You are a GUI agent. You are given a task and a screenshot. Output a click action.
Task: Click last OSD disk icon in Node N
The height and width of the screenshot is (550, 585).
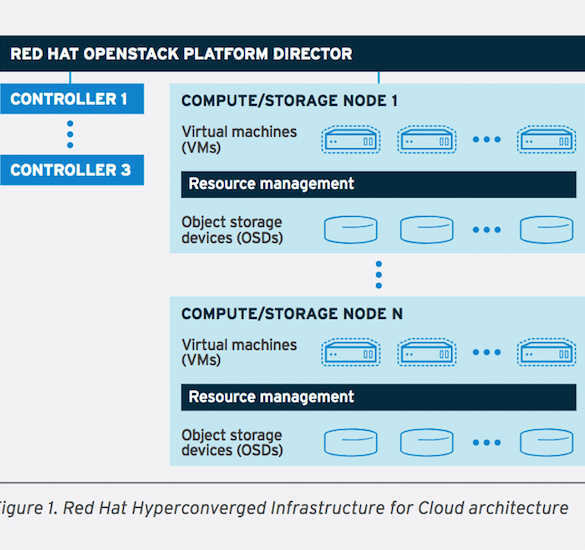tap(547, 443)
